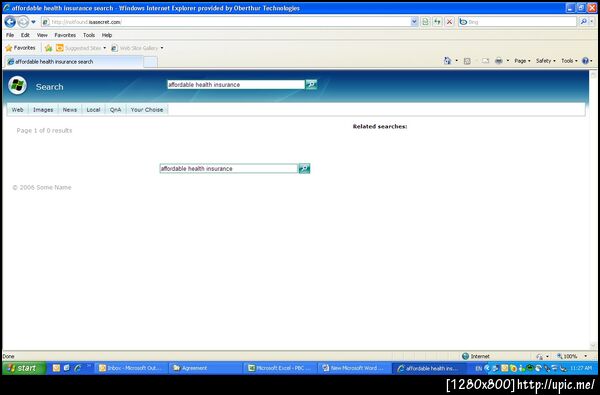Click the Refresh page icon
This screenshot has width=600, height=395.
click(x=437, y=22)
